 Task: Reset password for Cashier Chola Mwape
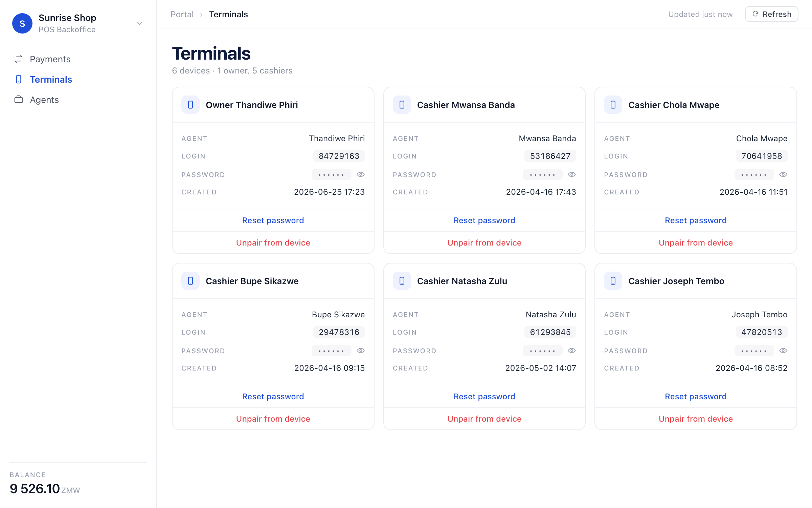(696, 220)
